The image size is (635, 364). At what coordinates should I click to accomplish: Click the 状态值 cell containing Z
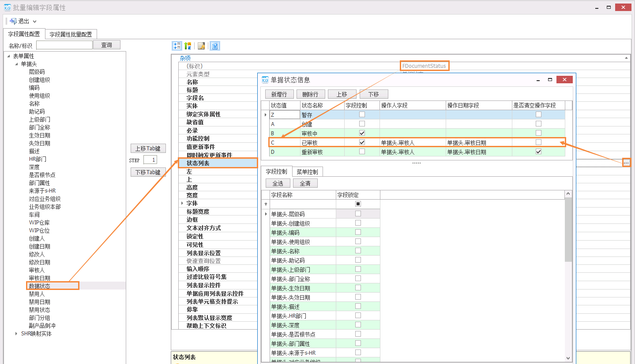click(x=285, y=115)
